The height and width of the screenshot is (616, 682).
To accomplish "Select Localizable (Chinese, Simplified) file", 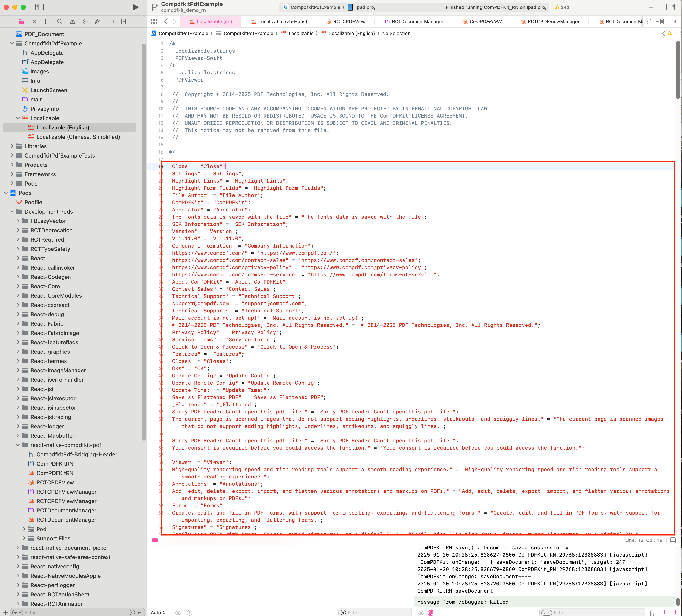I will pyautogui.click(x=78, y=137).
